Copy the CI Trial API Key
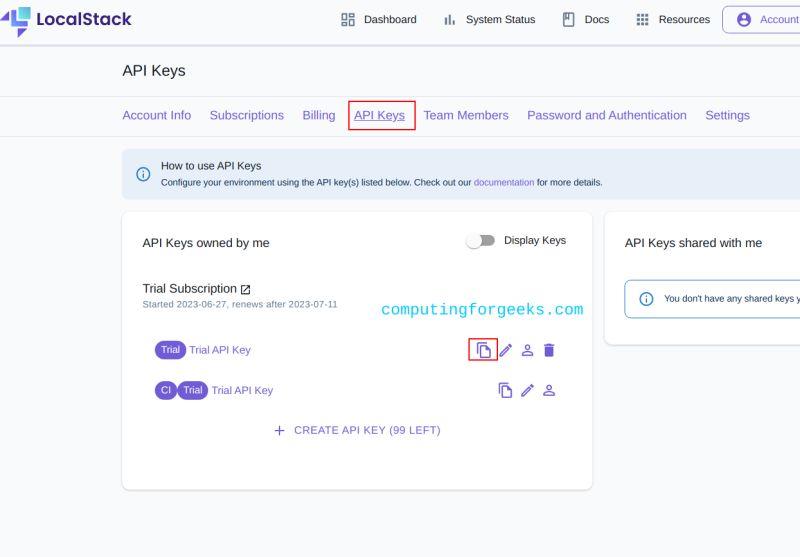 click(x=505, y=390)
